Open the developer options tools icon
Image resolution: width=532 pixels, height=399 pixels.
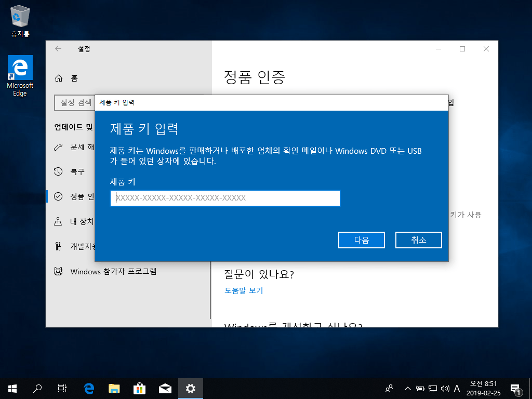58,246
